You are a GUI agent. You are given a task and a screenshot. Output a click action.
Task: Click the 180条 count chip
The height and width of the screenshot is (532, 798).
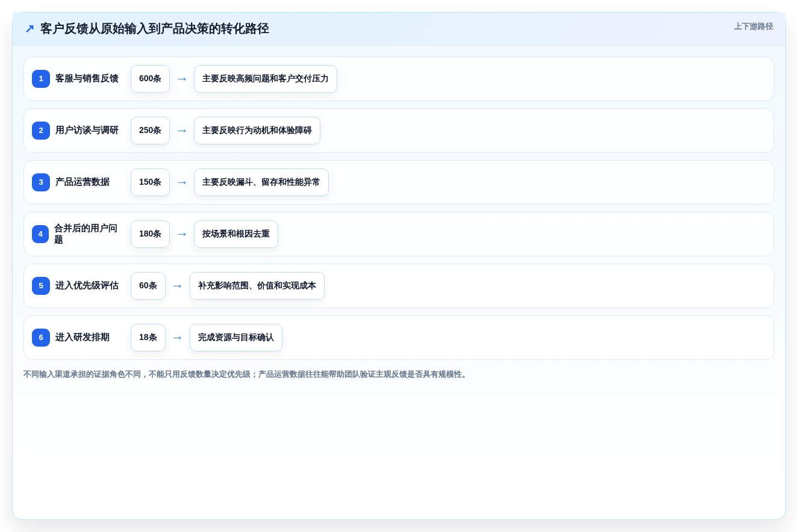[x=150, y=234]
